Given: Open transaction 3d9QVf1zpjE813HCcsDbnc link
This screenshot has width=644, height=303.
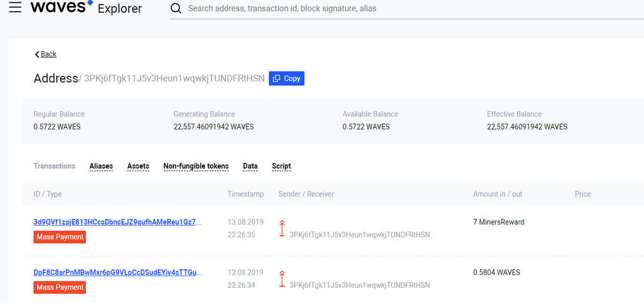Looking at the screenshot, I should click(x=118, y=222).
